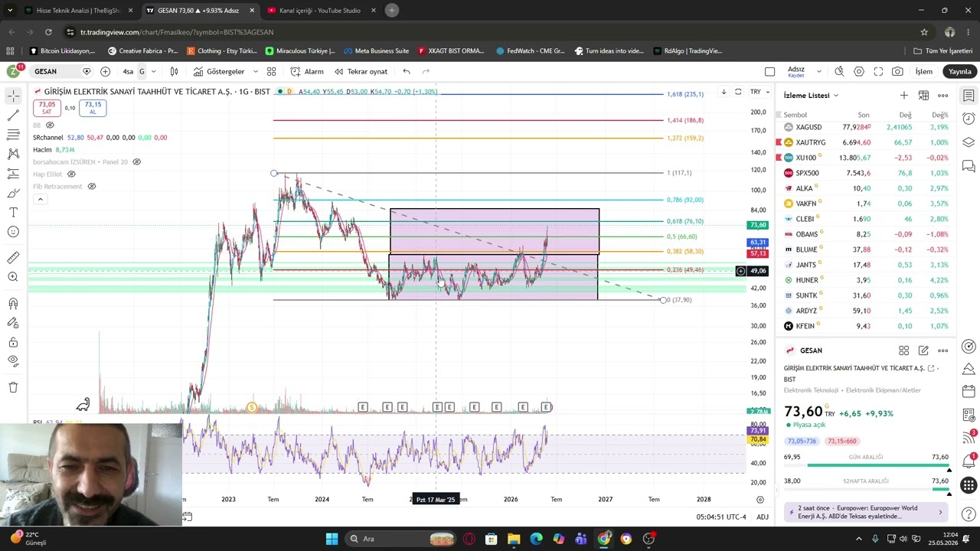980x551 pixels.
Task: Select the ruler measure tool
Action: pyautogui.click(x=13, y=258)
